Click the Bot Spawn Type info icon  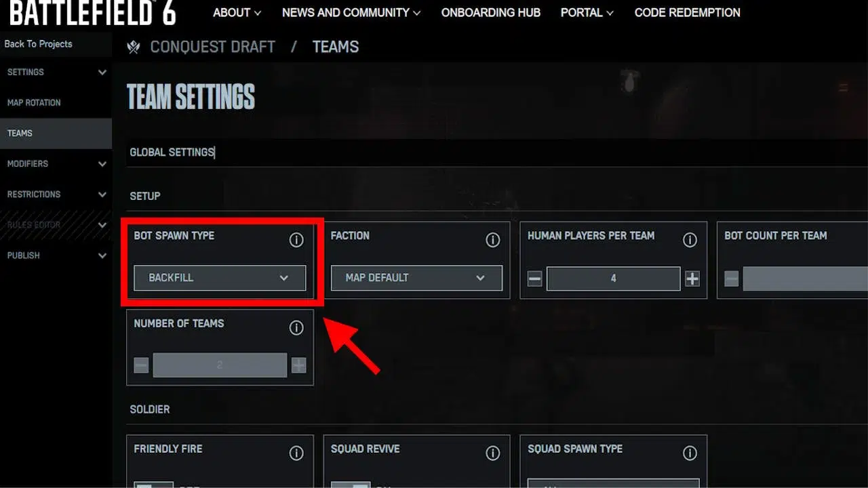[296, 240]
